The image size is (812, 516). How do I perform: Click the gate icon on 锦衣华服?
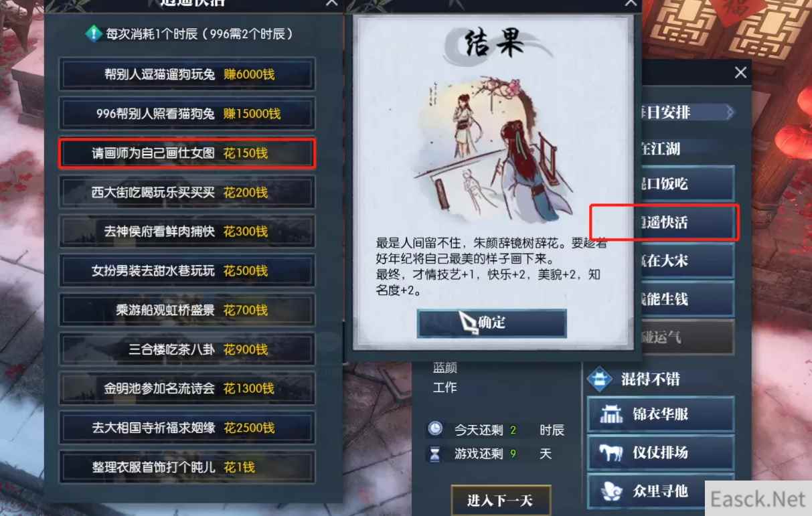pyautogui.click(x=610, y=415)
